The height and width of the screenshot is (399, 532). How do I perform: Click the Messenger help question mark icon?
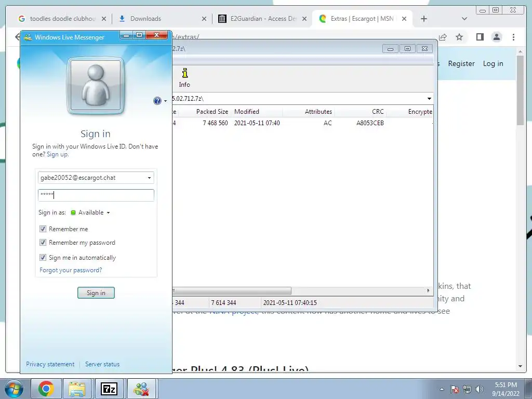coord(157,101)
